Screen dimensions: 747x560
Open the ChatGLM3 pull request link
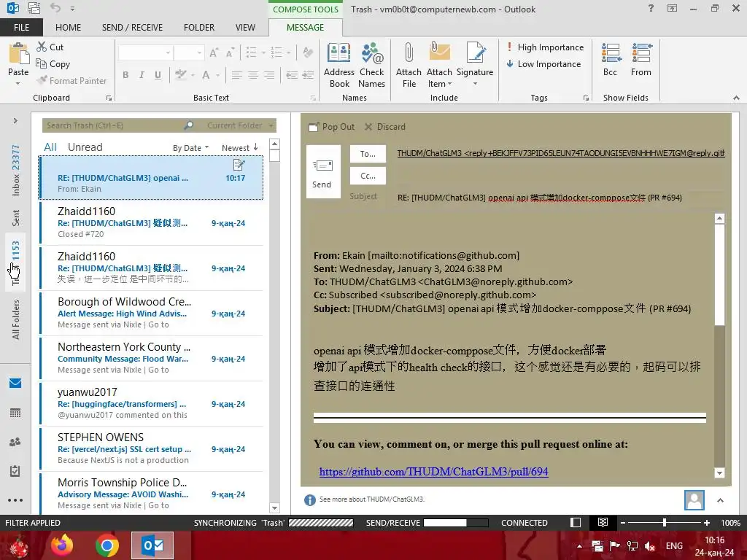[433, 472]
